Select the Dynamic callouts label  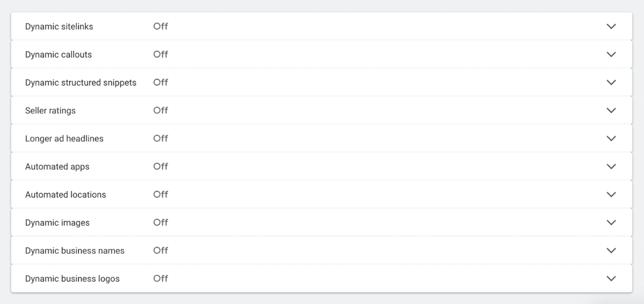(x=58, y=54)
